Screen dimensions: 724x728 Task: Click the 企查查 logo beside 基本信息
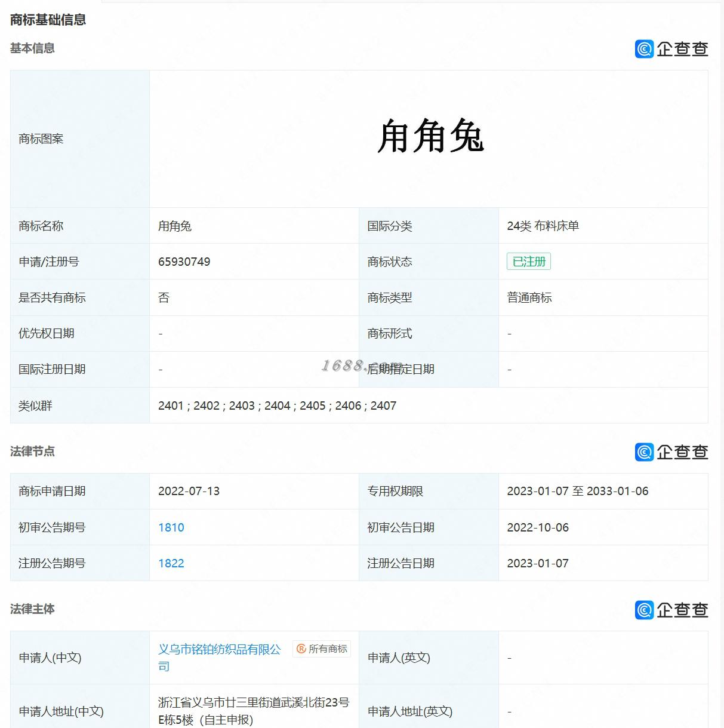point(671,48)
